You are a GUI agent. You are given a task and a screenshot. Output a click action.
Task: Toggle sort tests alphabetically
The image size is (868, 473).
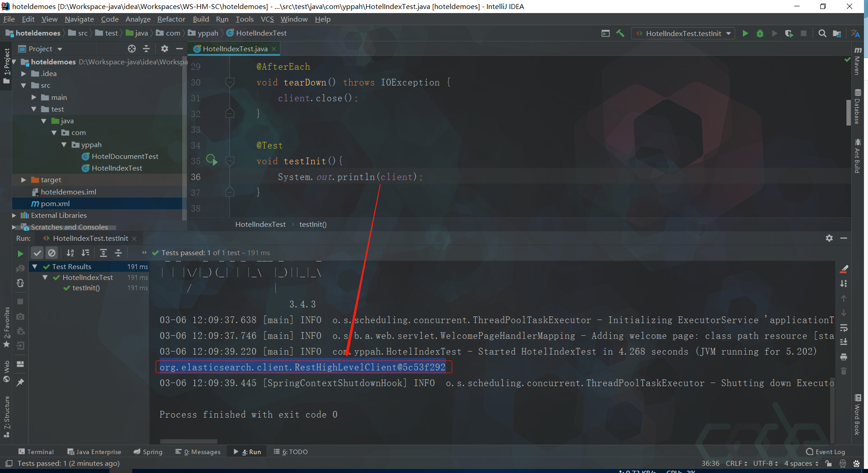[x=71, y=253]
